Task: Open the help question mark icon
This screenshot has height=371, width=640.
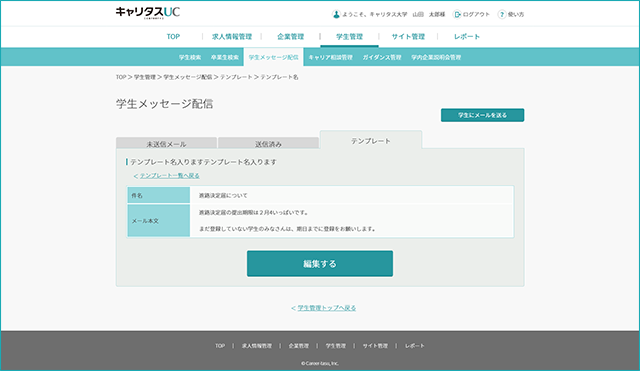Action: [x=502, y=14]
